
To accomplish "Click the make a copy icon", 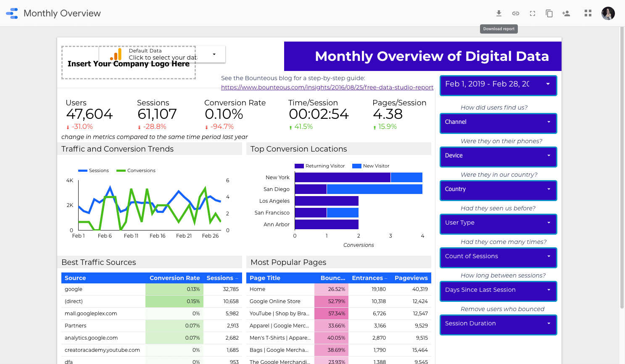I will (549, 13).
